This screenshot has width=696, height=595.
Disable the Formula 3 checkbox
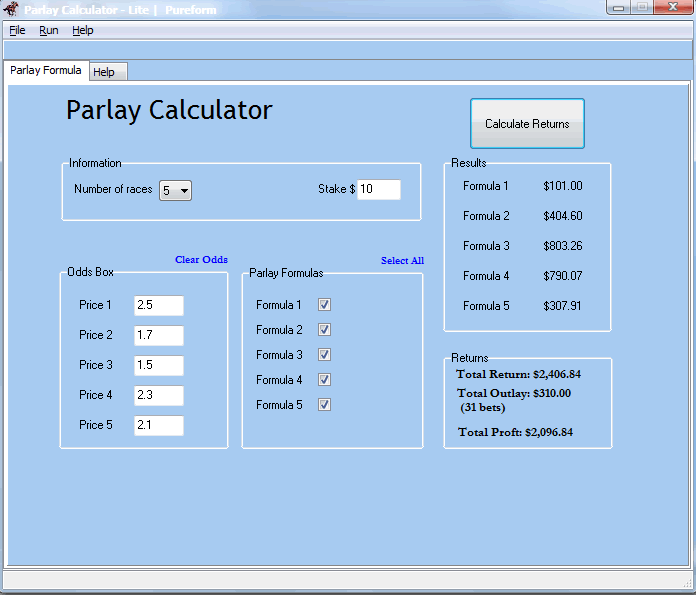[x=324, y=355]
